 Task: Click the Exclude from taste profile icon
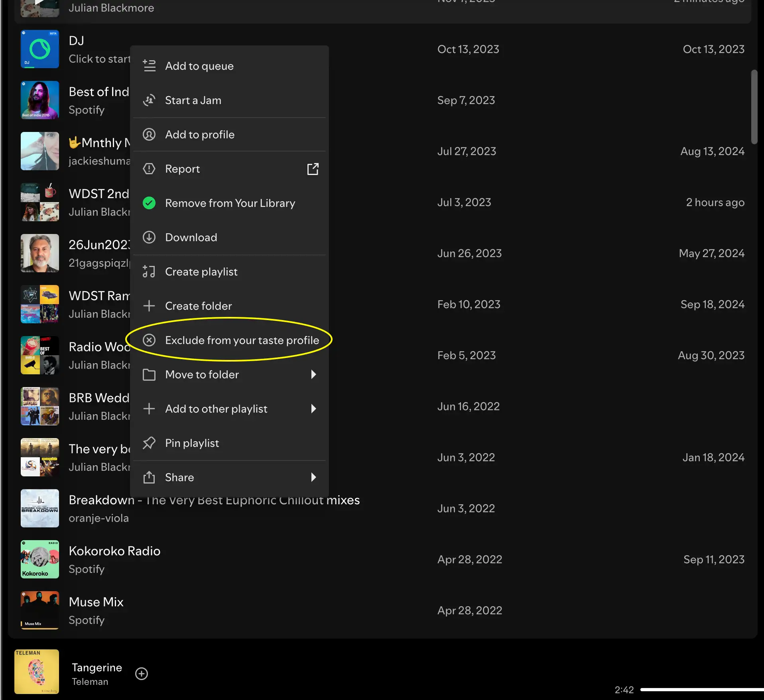coord(149,340)
